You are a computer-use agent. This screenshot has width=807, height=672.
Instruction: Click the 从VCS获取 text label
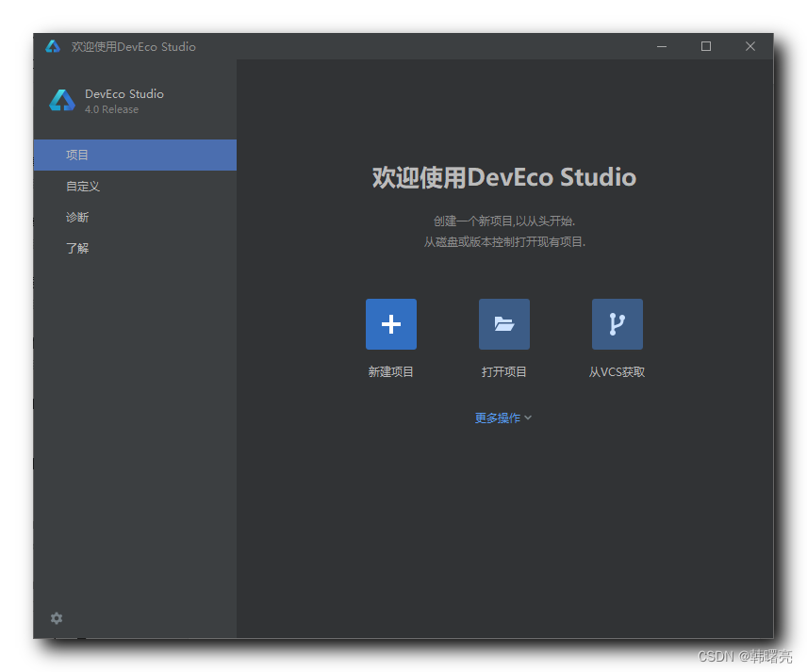[617, 372]
